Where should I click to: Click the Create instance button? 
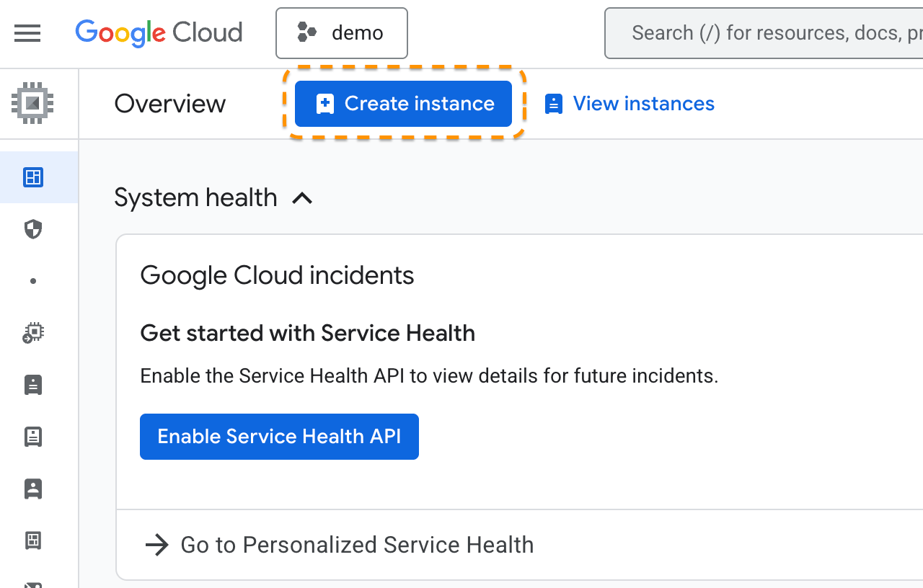pyautogui.click(x=403, y=104)
